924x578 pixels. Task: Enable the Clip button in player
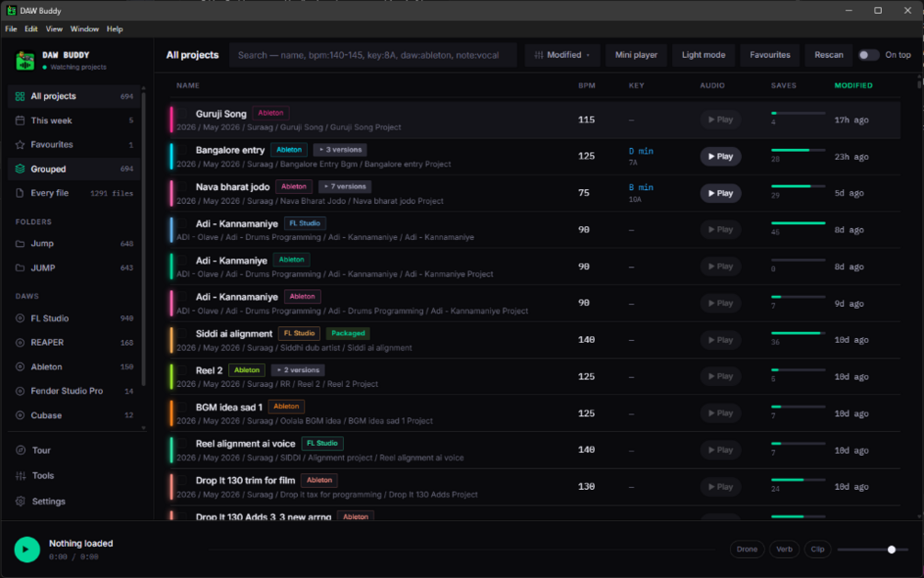click(817, 550)
